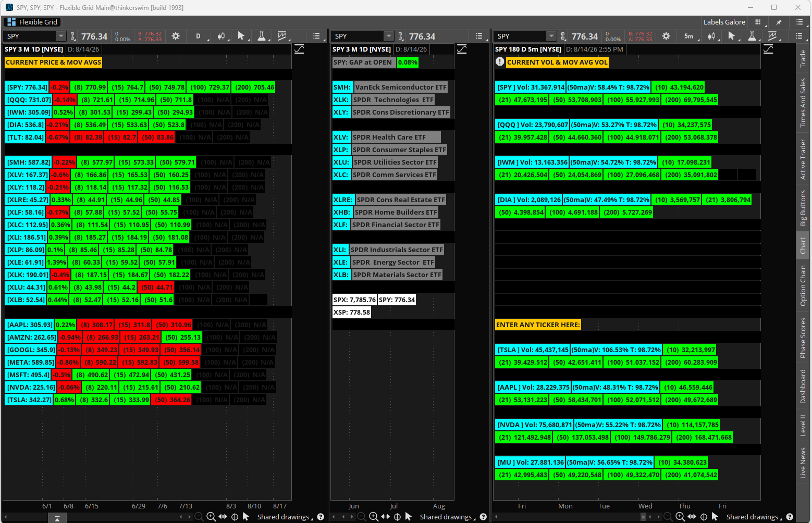Screen dimensions: 812x523
Task: Open the Dashboard sidebar tab
Action: tap(803, 386)
